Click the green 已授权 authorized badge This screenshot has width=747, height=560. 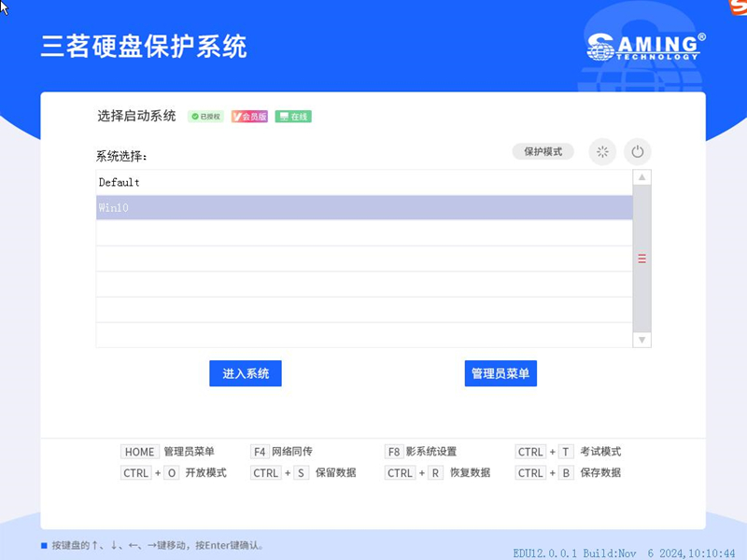tap(205, 117)
